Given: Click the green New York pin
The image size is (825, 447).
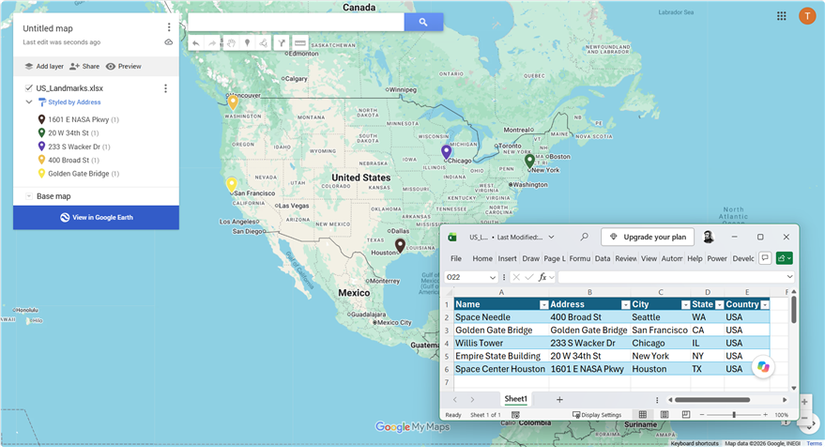Looking at the screenshot, I should [x=530, y=161].
